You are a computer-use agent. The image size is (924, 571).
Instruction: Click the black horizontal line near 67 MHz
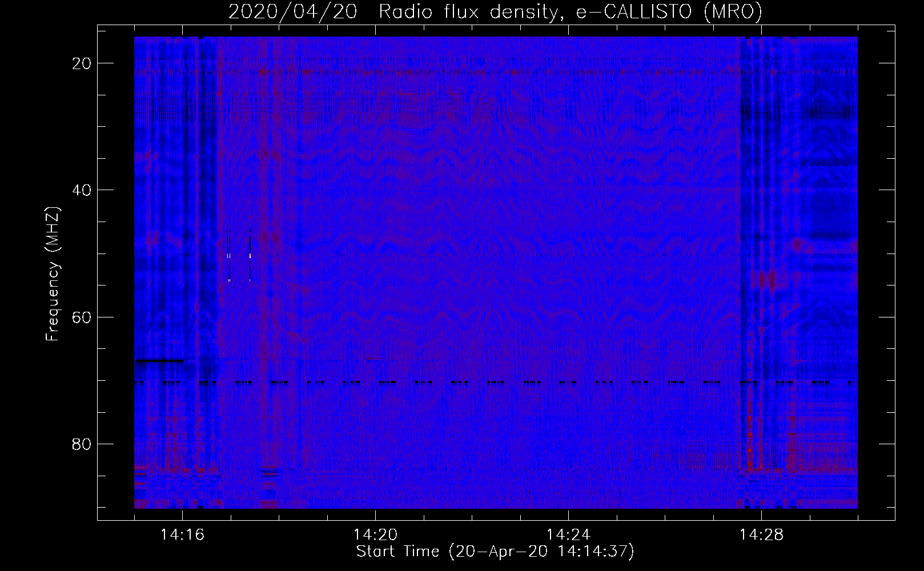click(159, 360)
